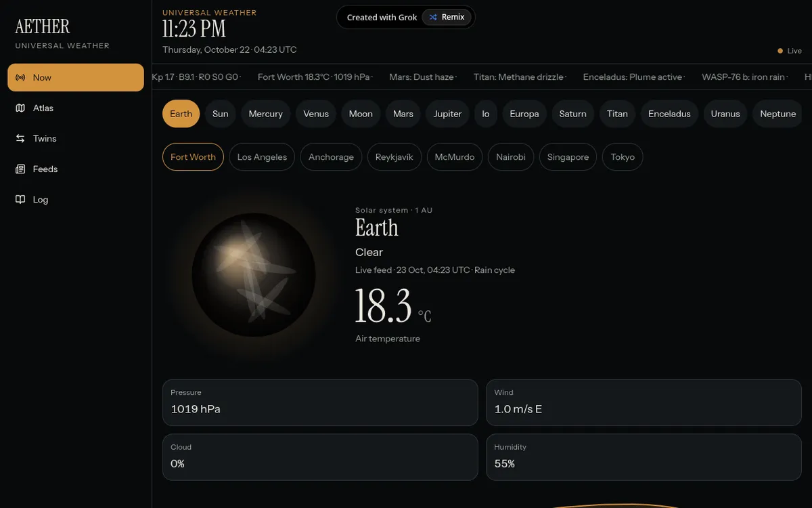812x508 pixels.
Task: Click the Earth globe visualization
Action: click(254, 274)
